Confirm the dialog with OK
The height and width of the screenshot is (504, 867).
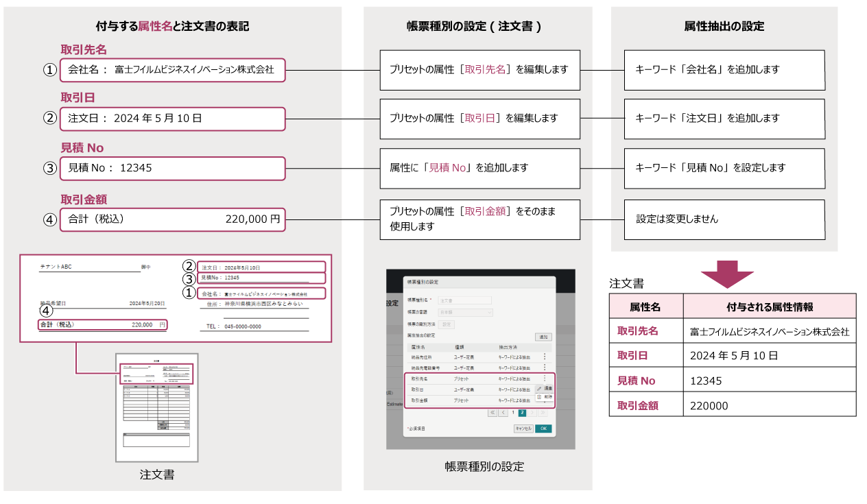(x=543, y=429)
